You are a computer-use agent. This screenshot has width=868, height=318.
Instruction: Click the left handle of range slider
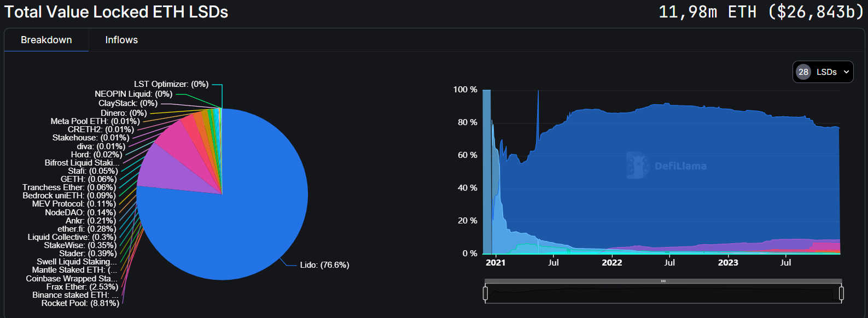[x=485, y=293]
